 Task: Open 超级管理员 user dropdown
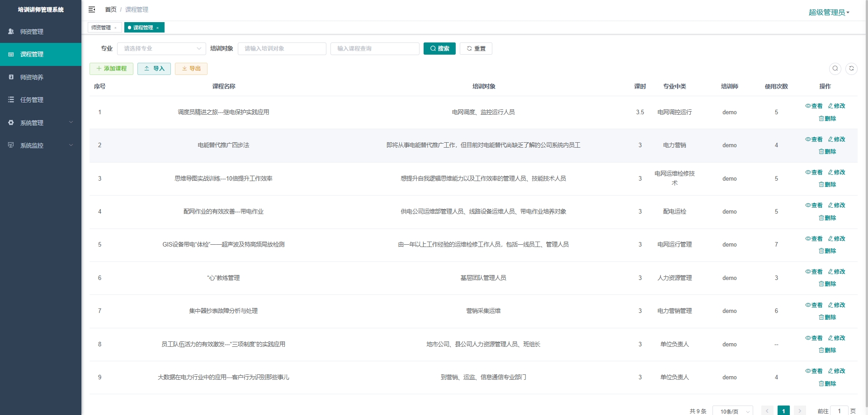click(x=829, y=12)
